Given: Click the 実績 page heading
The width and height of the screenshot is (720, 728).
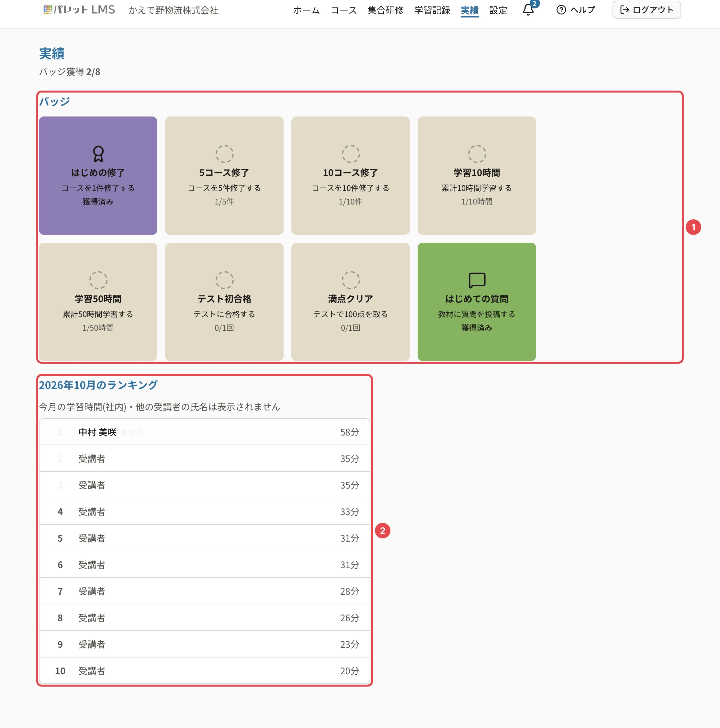Looking at the screenshot, I should coord(52,53).
